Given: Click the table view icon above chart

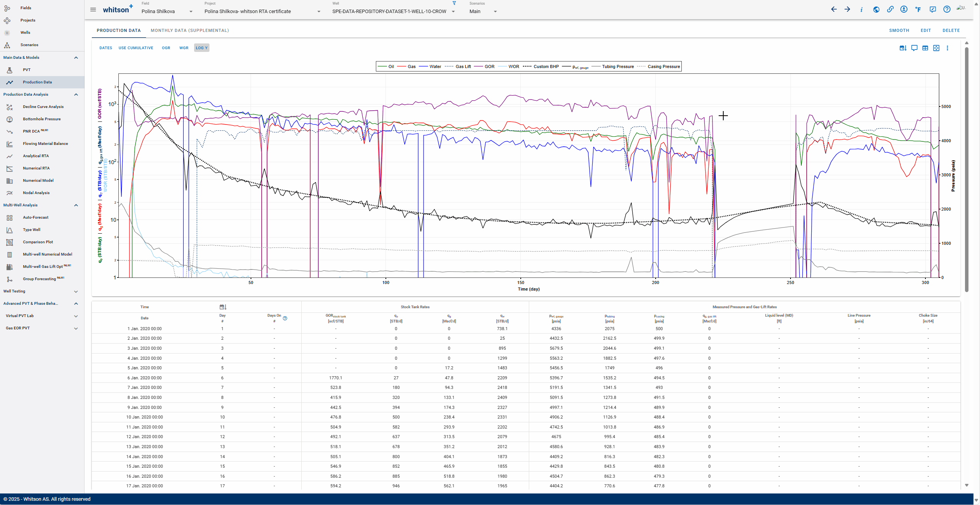Looking at the screenshot, I should click(925, 48).
